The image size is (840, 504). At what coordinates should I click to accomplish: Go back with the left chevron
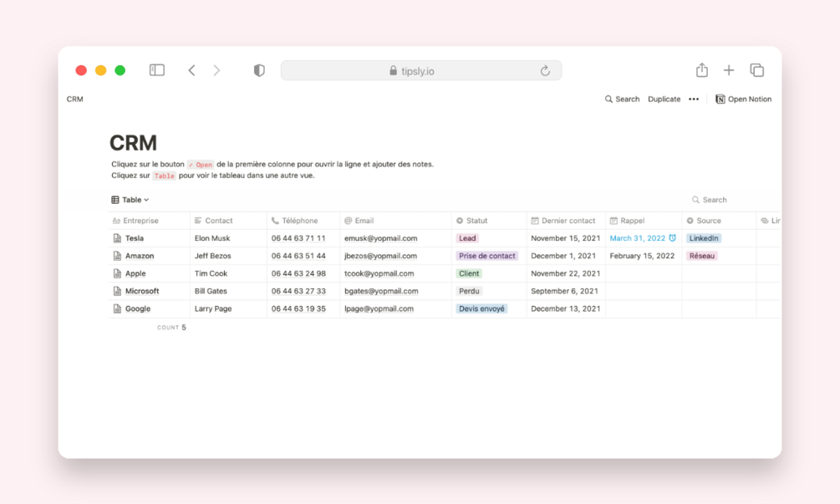(x=191, y=70)
